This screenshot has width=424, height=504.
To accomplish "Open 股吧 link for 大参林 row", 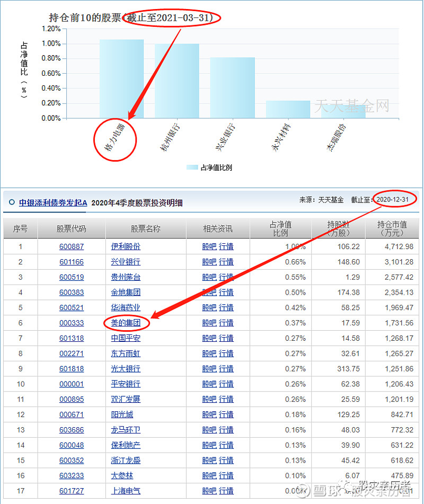I will click(209, 475).
